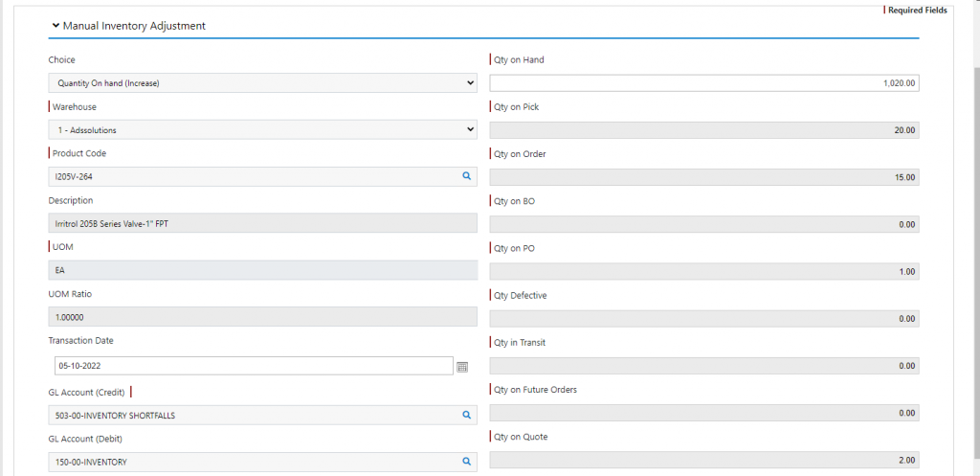This screenshot has width=980, height=476.
Task: Click the Qty on Hand input field
Action: [704, 83]
